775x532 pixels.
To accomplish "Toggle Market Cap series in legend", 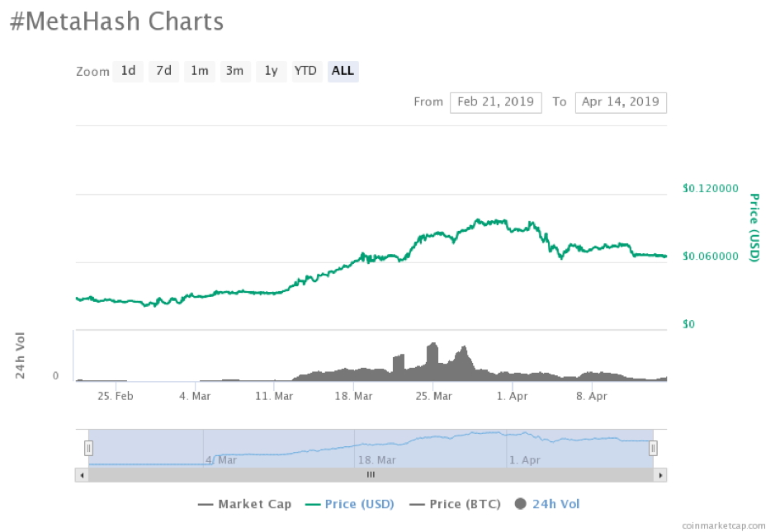I will [244, 504].
